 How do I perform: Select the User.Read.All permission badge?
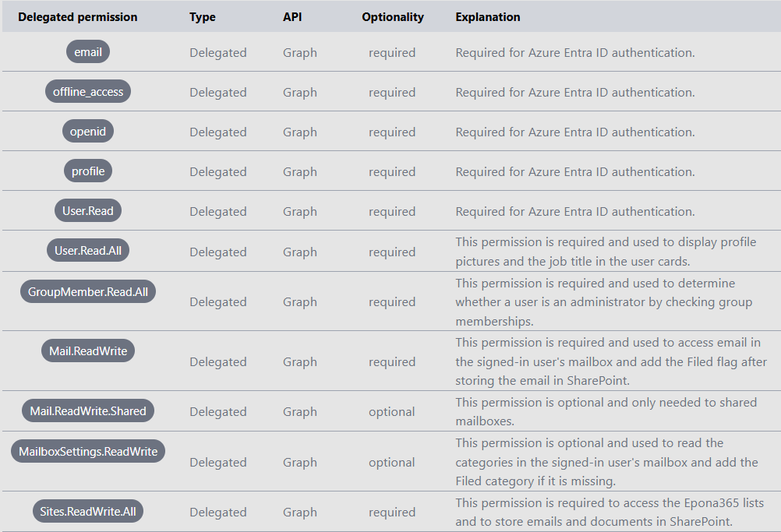(88, 252)
